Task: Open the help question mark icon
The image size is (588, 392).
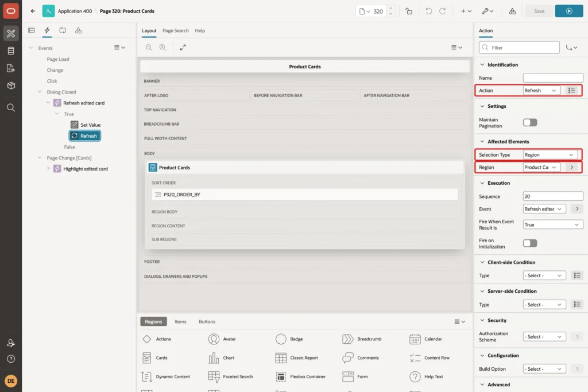Action: (11, 359)
